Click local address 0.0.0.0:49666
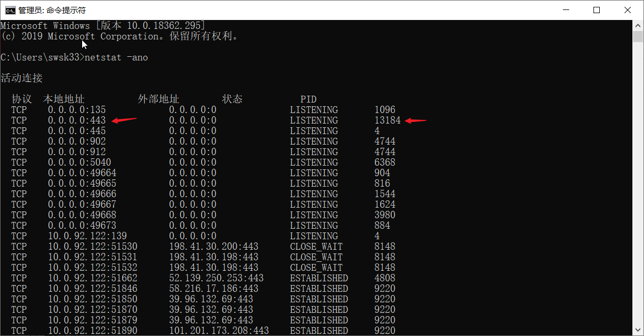644x336 pixels. (82, 194)
